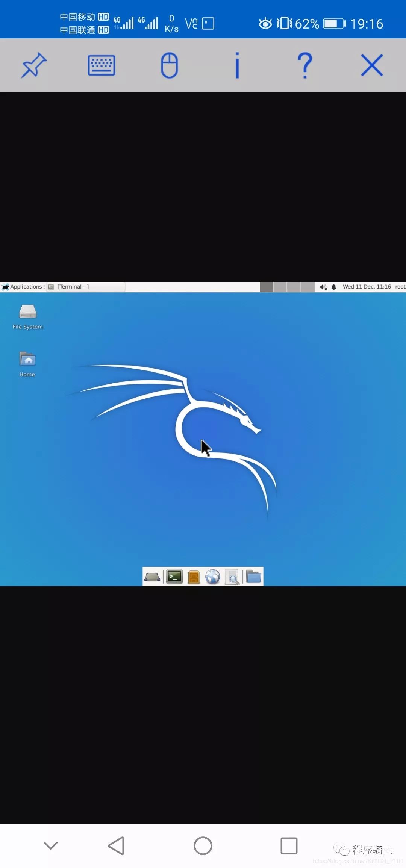Open Android recent apps

pos(289,846)
